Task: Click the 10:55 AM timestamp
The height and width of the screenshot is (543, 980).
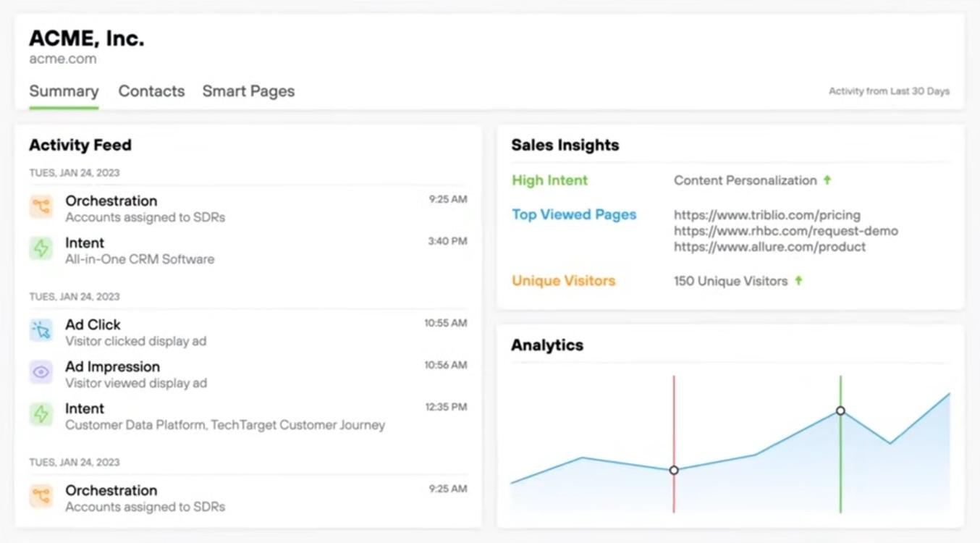Action: pyautogui.click(x=446, y=323)
